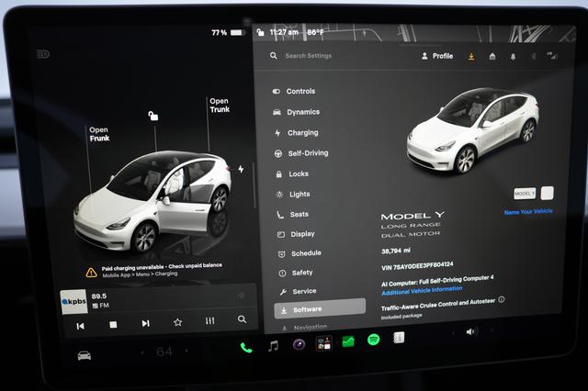
Task: Tap the cellular signal icon
Action: pos(552,56)
